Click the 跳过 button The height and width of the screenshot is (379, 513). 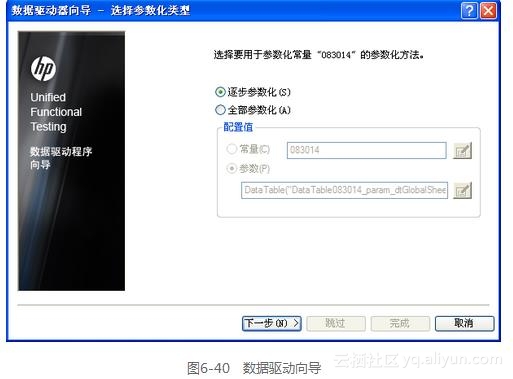pos(336,323)
